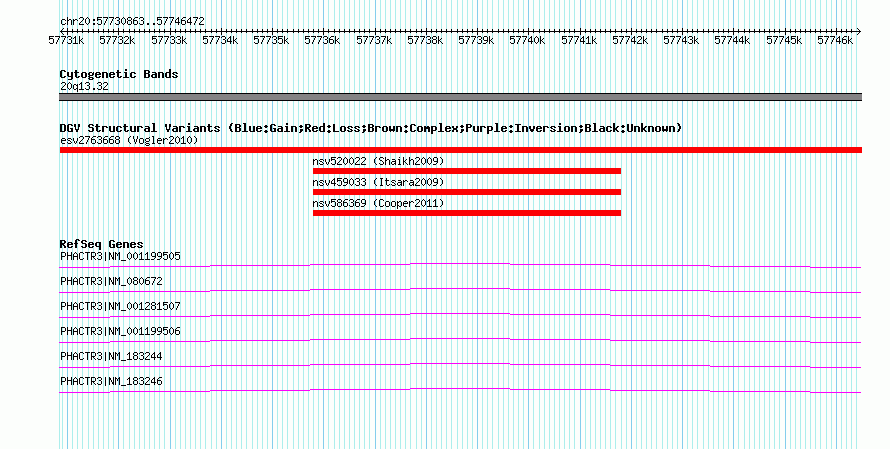Click the magenta NM_001199505 gene line
The image size is (890, 449).
[460, 264]
